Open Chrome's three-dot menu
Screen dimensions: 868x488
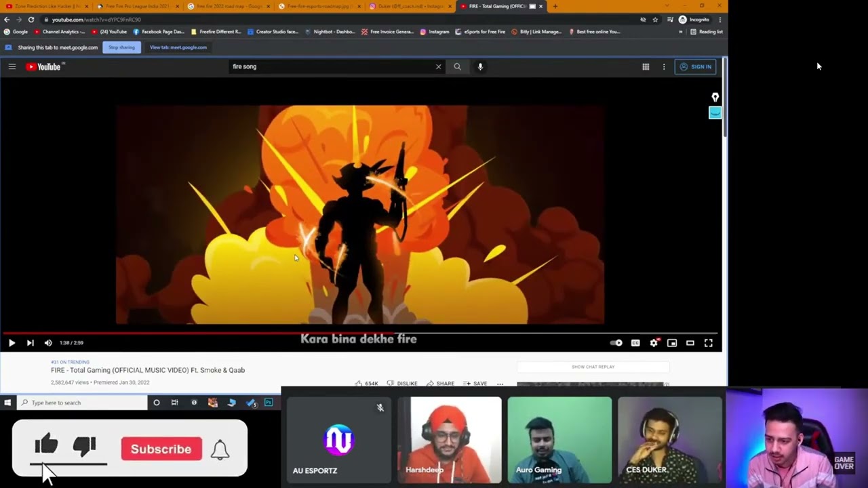tap(720, 20)
